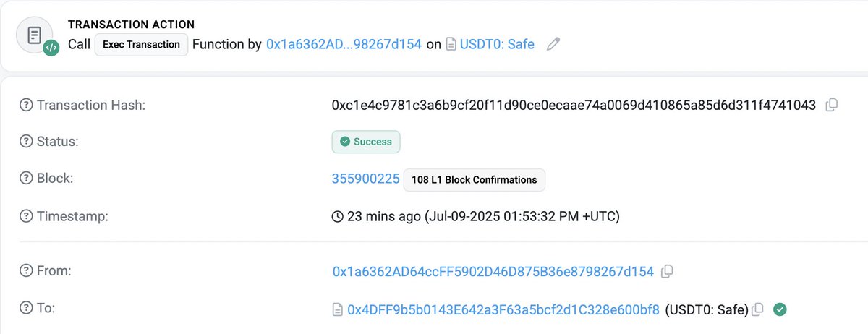Screen dimensions: 868x334
Task: Click the green verified checkmark beside To address
Action: (779, 309)
